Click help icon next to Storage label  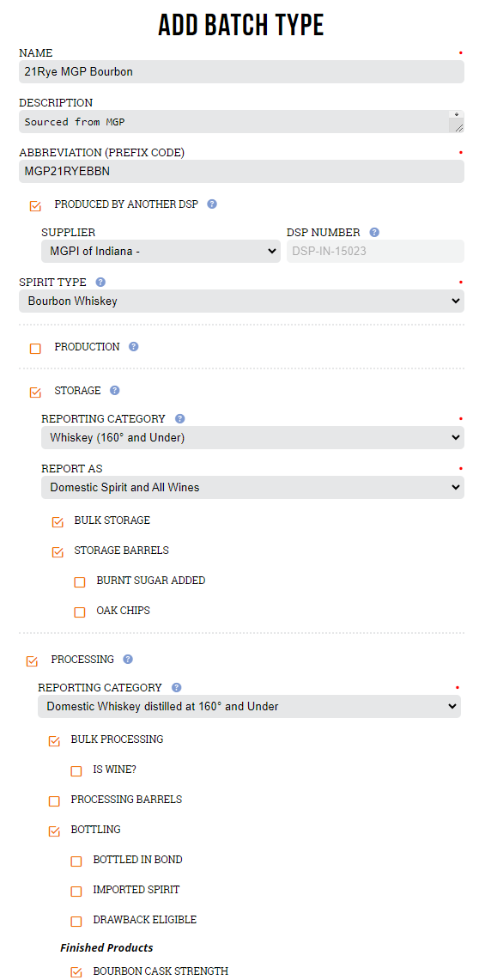click(x=114, y=390)
